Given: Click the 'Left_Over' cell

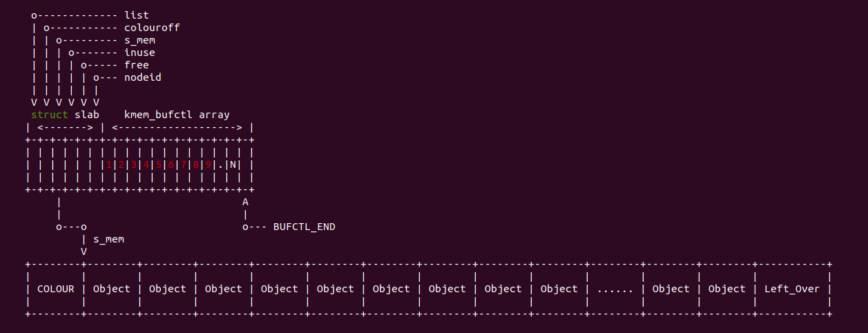Looking at the screenshot, I should (792, 289).
